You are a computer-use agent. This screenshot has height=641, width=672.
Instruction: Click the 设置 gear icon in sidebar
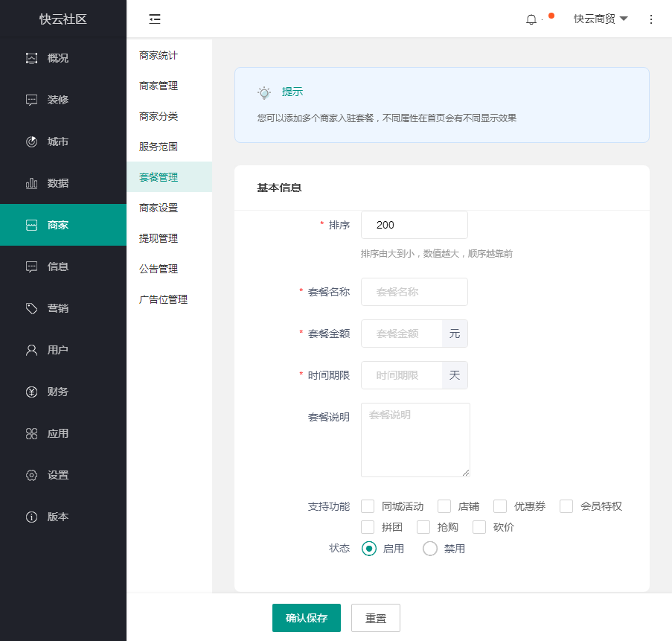(31, 475)
